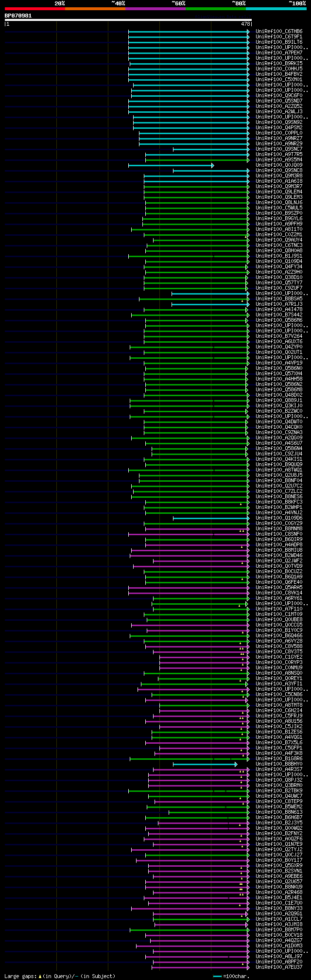Select the query name BP070981
The width and height of the screenshot is (311, 980).
(x=18, y=16)
